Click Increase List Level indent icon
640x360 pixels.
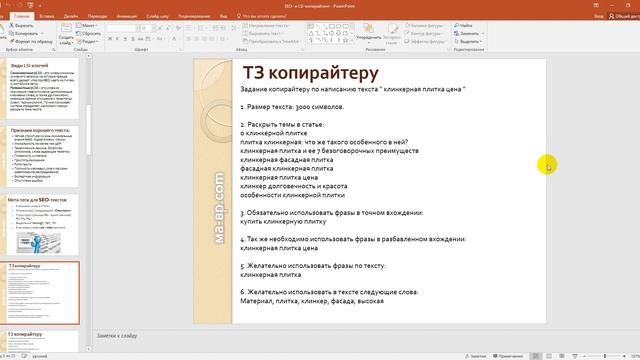coord(223,28)
